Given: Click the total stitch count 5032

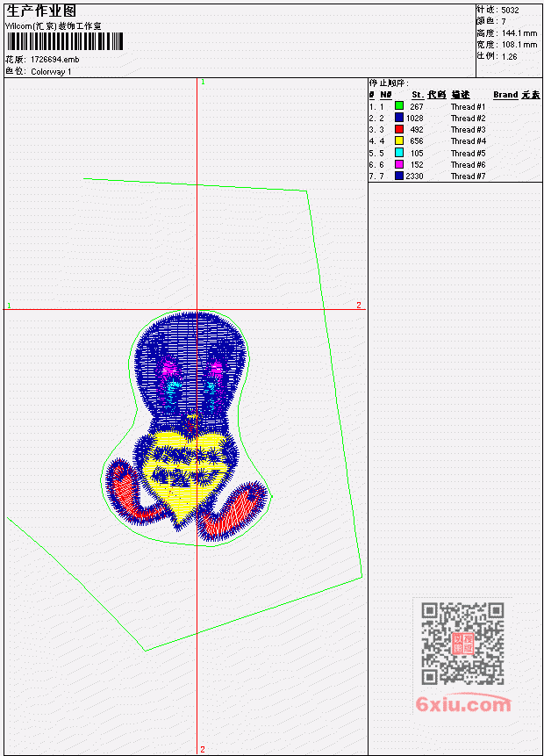Looking at the screenshot, I should pyautogui.click(x=510, y=10).
